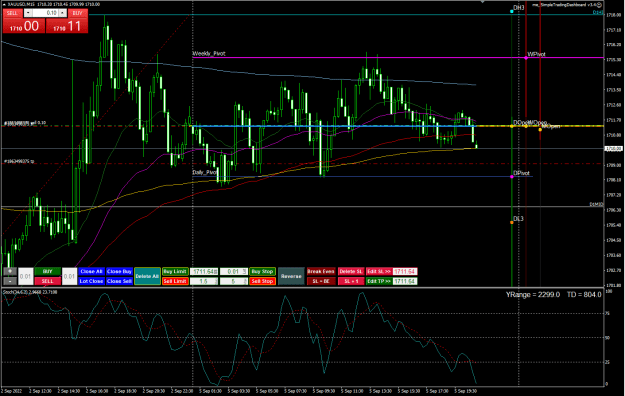Image resolution: width=625 pixels, height=396 pixels.
Task: Click the minus button on dashboard panel
Action: (10, 281)
